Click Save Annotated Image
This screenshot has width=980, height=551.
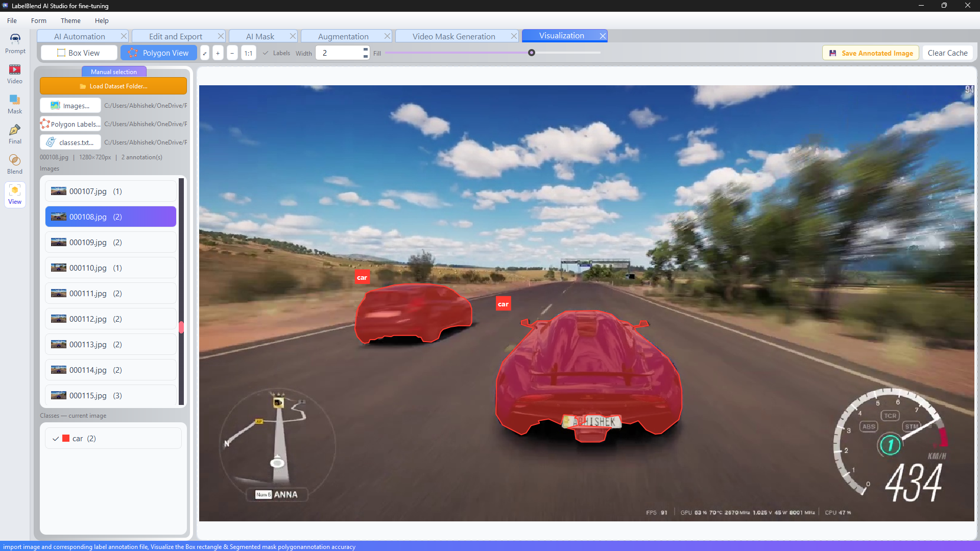tap(871, 53)
